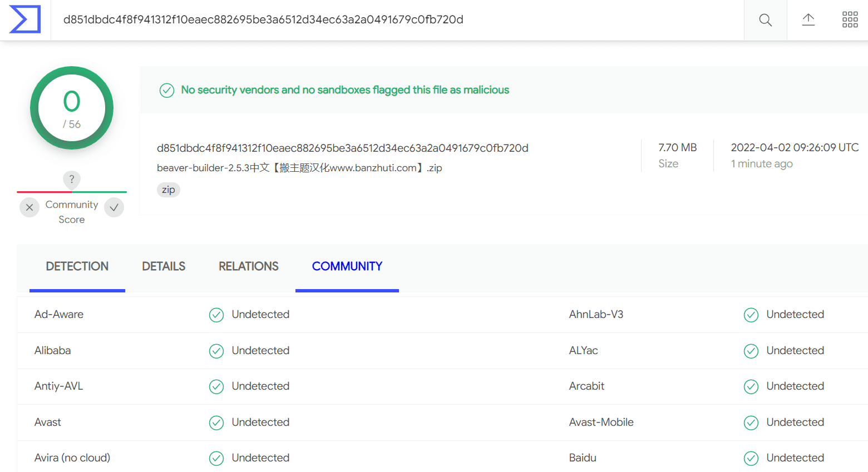Click the check icon in AhnLab-V3 row
Viewport: 868px width, 472px height.
coord(751,315)
